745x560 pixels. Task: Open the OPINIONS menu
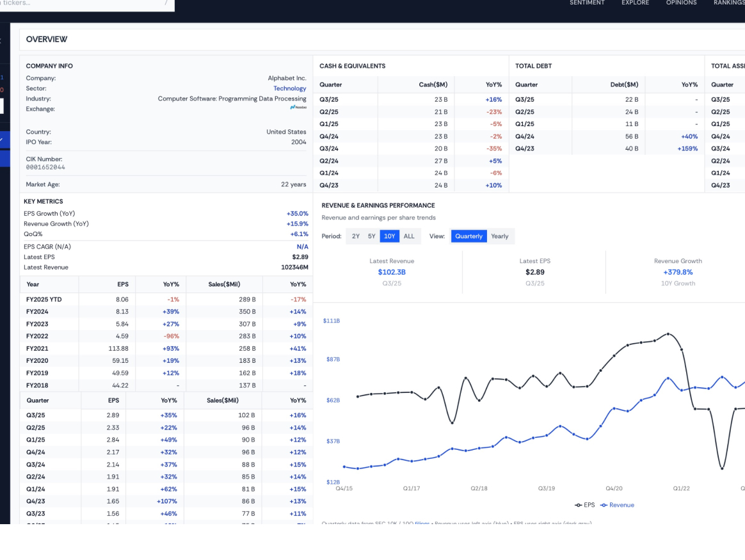tap(681, 3)
